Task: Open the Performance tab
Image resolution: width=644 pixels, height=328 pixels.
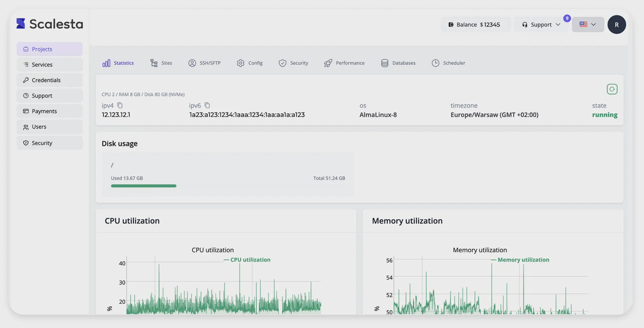Action: click(344, 63)
